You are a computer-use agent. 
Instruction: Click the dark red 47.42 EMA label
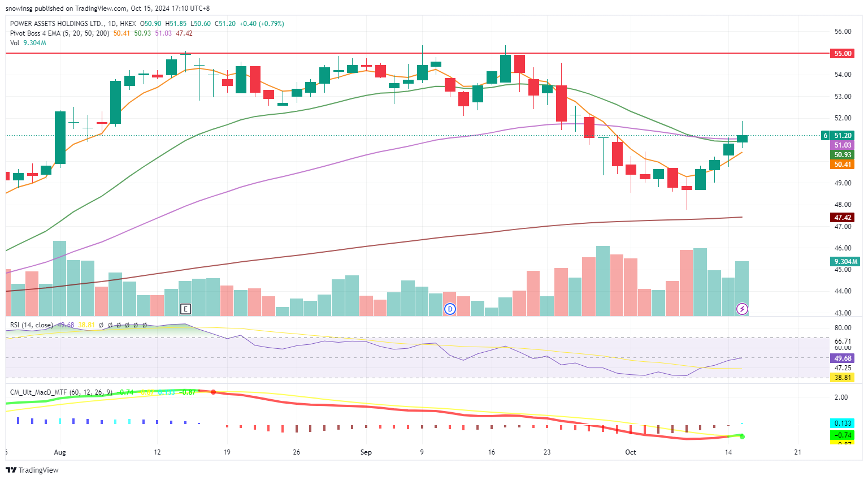tap(843, 218)
